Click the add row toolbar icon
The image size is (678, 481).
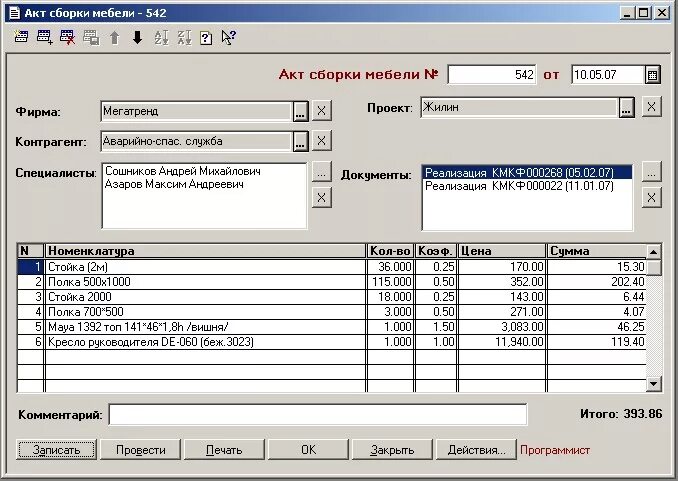[44, 37]
